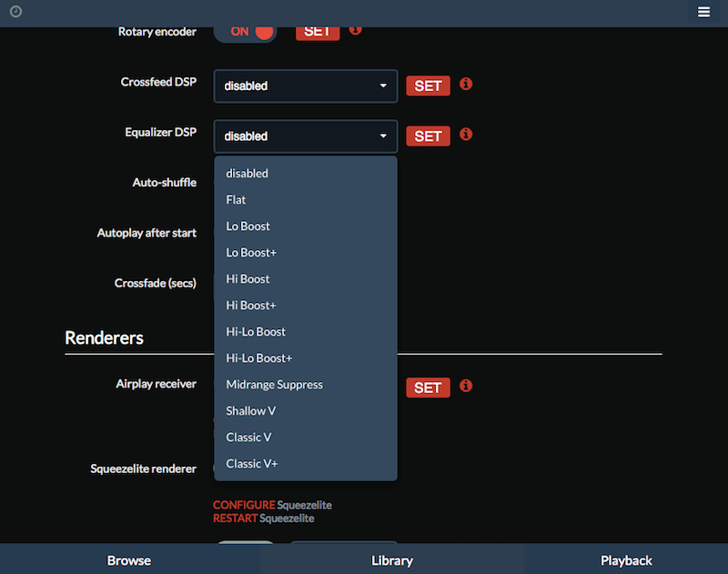The image size is (728, 574).
Task: Pick Hi Boost+ preset
Action: click(x=306, y=306)
